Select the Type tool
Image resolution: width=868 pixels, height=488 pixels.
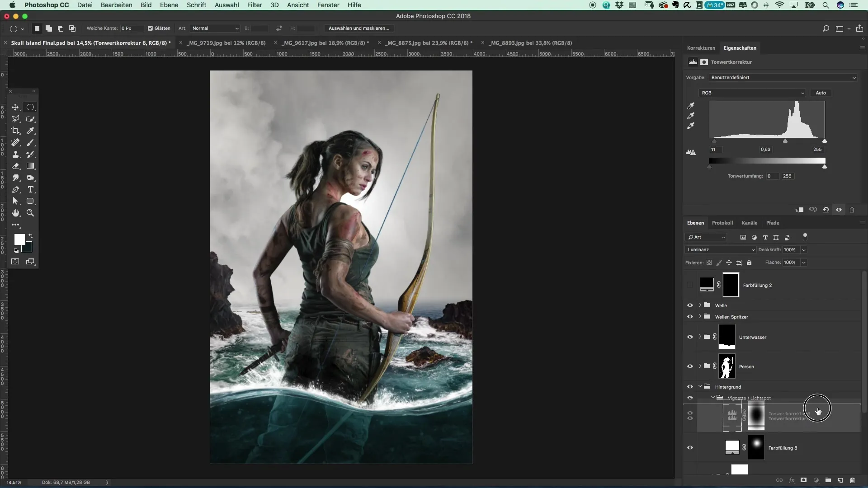[30, 189]
